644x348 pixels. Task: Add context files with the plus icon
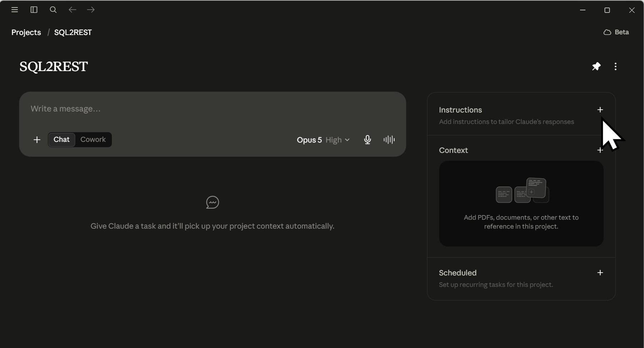click(600, 150)
